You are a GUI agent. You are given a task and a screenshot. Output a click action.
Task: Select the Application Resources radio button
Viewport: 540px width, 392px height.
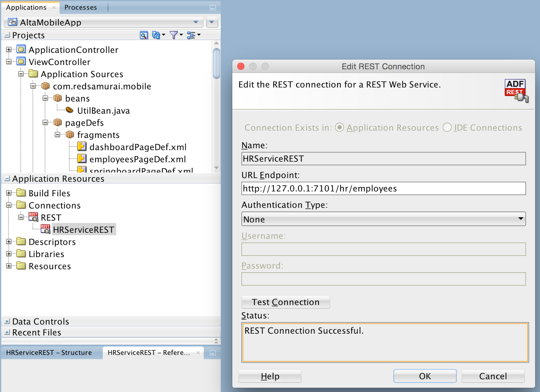click(340, 127)
